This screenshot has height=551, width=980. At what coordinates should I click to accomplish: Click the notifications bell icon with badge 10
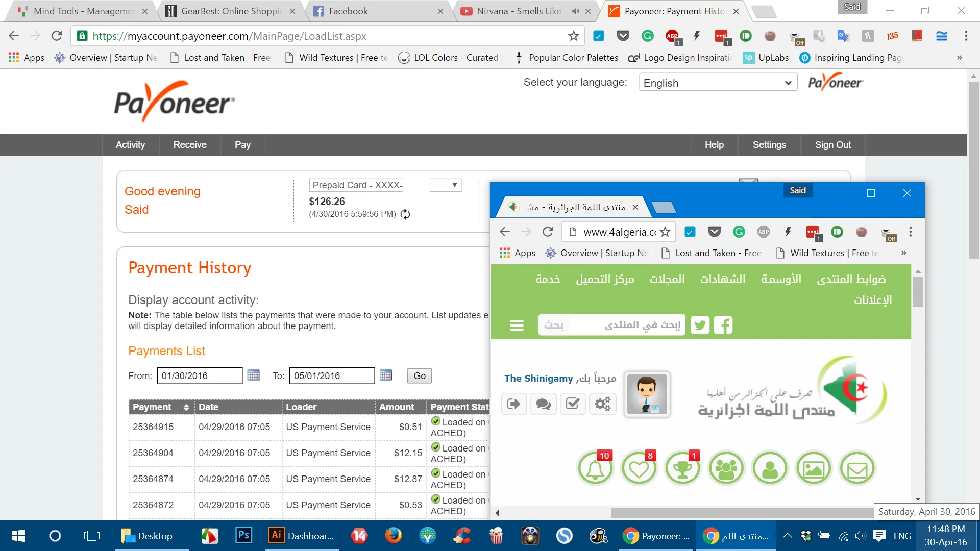595,468
